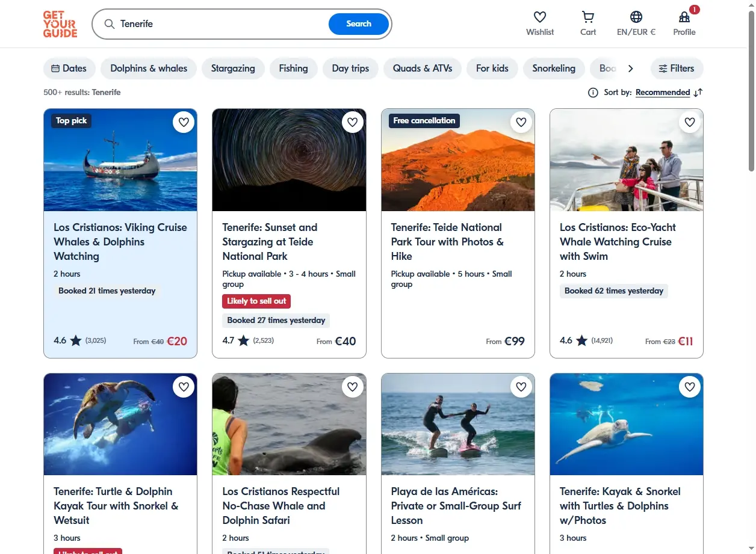This screenshot has height=554, width=756.
Task: Open Turtle & Dolphin Kayak Tour title
Action: [116, 506]
